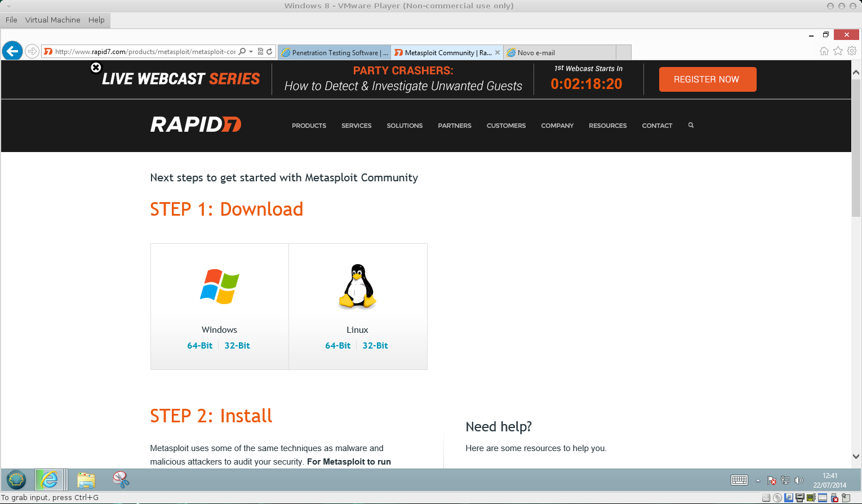The width and height of the screenshot is (862, 504).
Task: Open the Help menu in VMware Player
Action: coord(96,20)
